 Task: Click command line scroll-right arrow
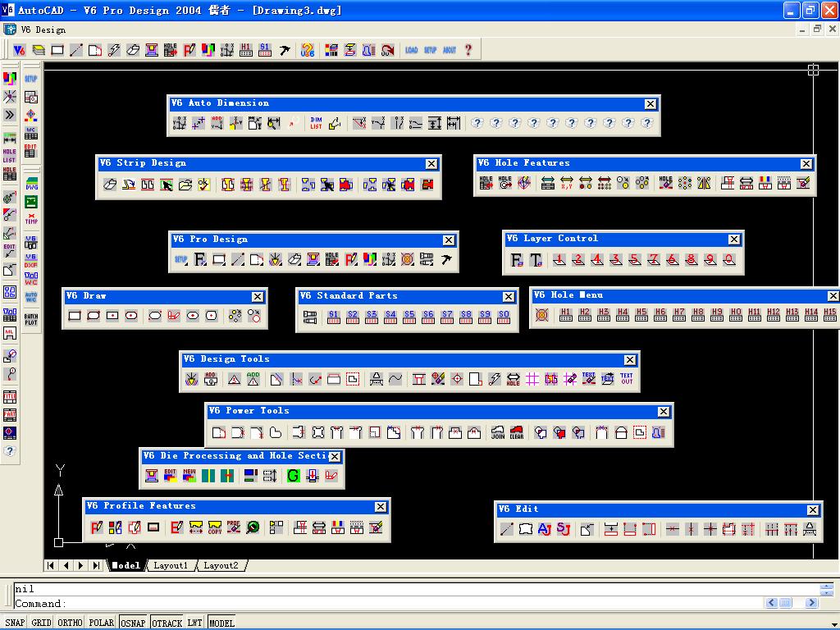811,603
